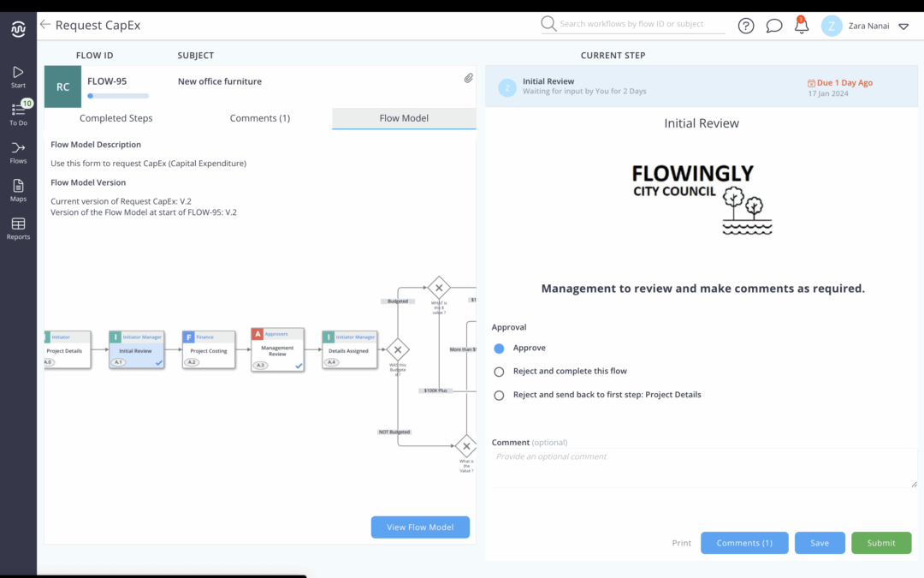Click the optional comment text field
This screenshot has width=924, height=578.
click(x=703, y=468)
